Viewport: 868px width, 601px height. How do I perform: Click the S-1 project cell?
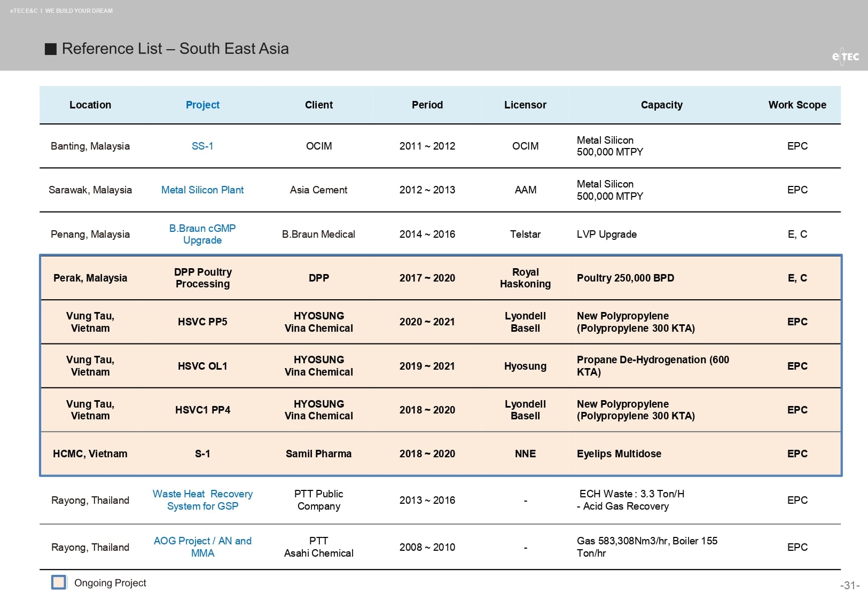tap(202, 454)
